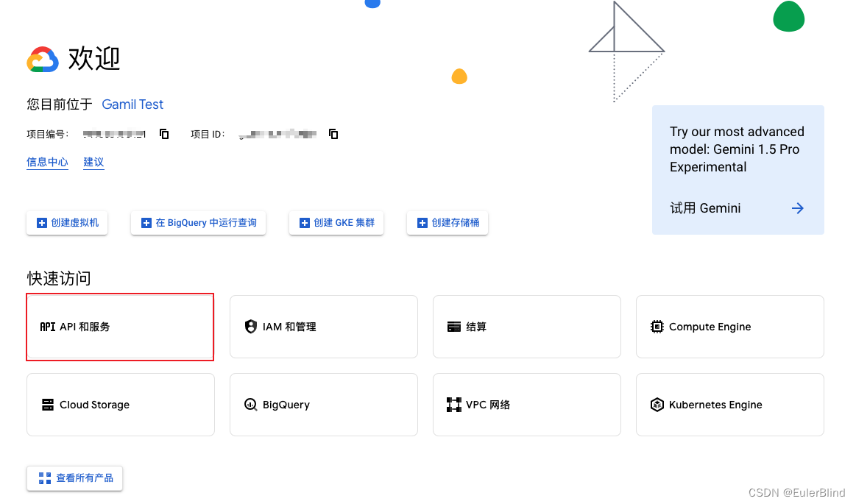Click 创建 GKE 集群 button label
The height and width of the screenshot is (504, 856).
click(x=344, y=223)
